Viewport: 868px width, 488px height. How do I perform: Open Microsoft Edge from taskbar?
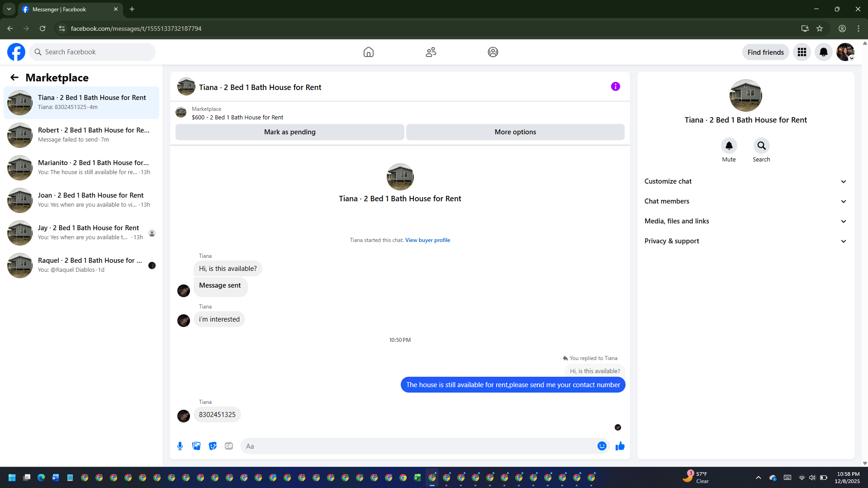(x=41, y=478)
